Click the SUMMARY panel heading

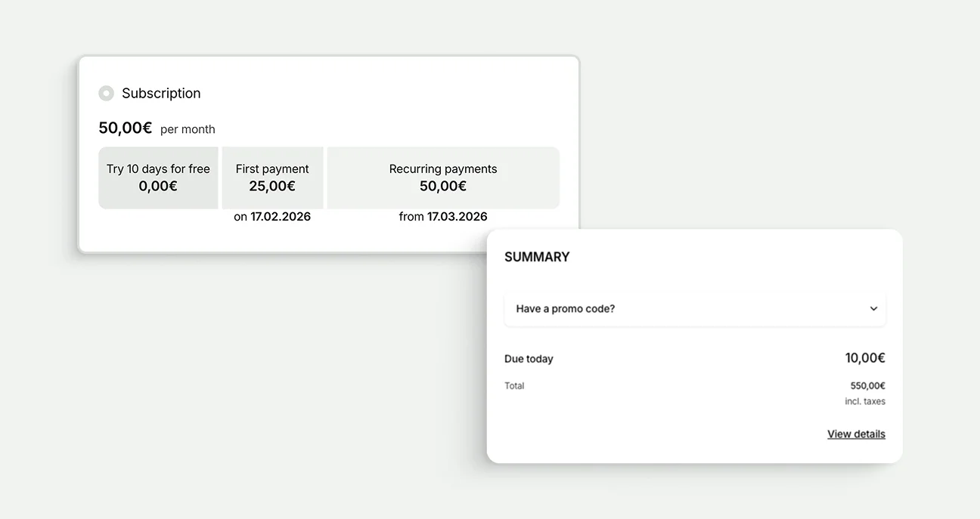[x=537, y=256]
